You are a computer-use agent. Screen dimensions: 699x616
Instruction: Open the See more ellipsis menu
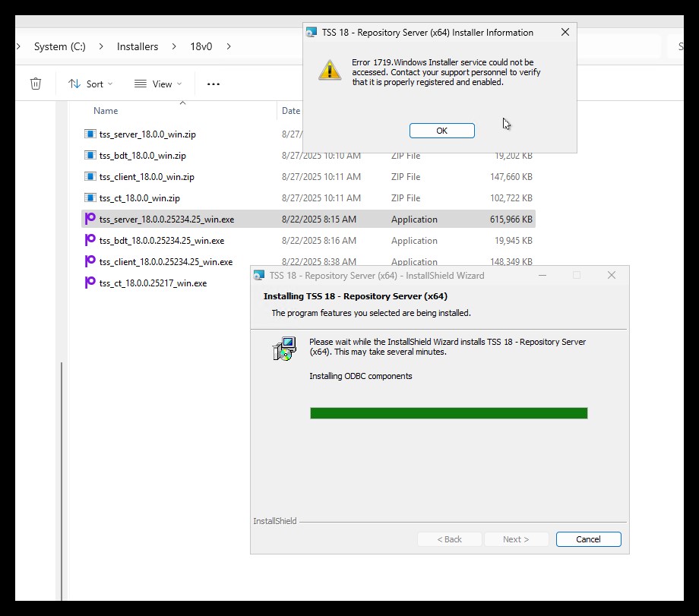point(213,84)
